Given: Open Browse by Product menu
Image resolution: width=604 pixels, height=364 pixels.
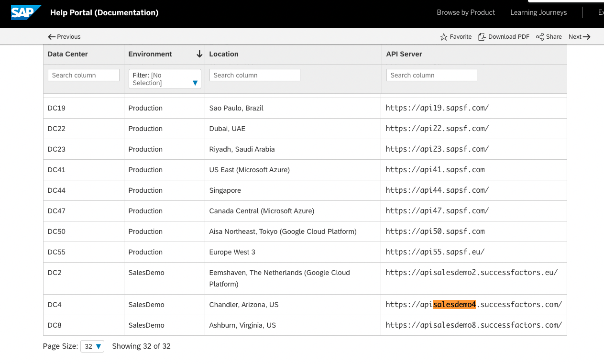Looking at the screenshot, I should 466,12.
